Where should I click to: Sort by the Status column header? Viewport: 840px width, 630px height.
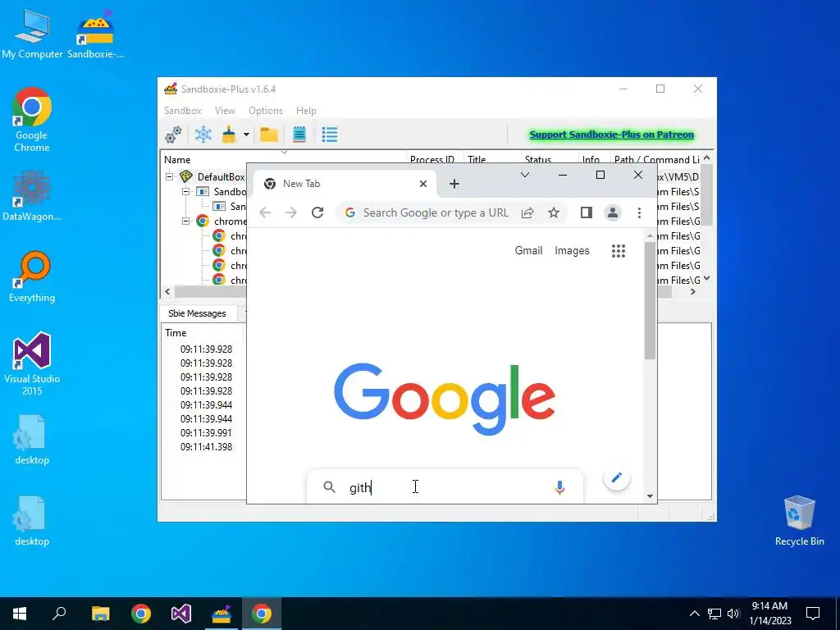pyautogui.click(x=538, y=160)
